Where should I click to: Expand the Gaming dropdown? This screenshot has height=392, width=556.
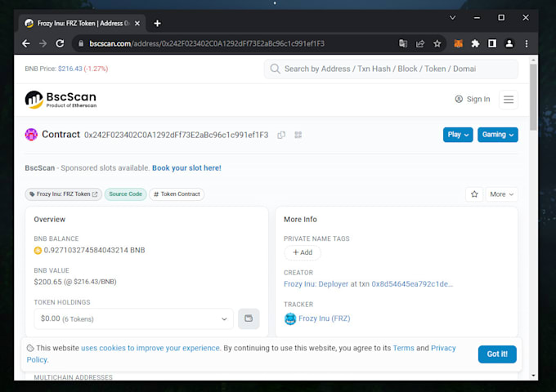point(497,135)
